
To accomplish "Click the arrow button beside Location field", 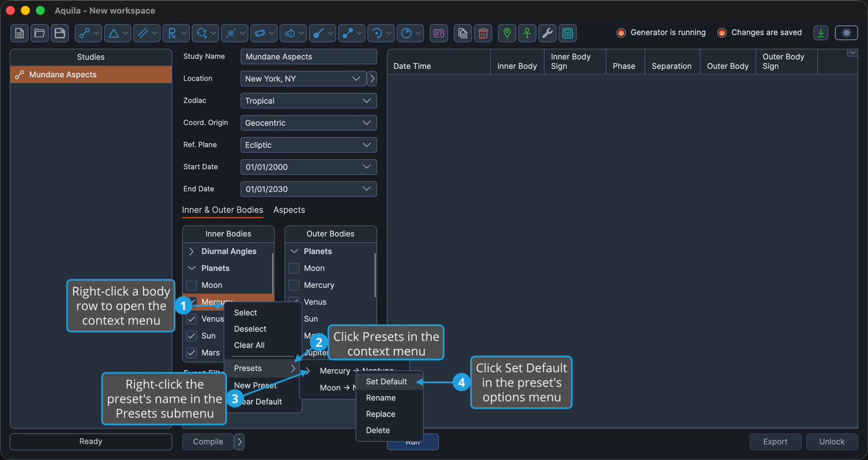I will coord(372,79).
